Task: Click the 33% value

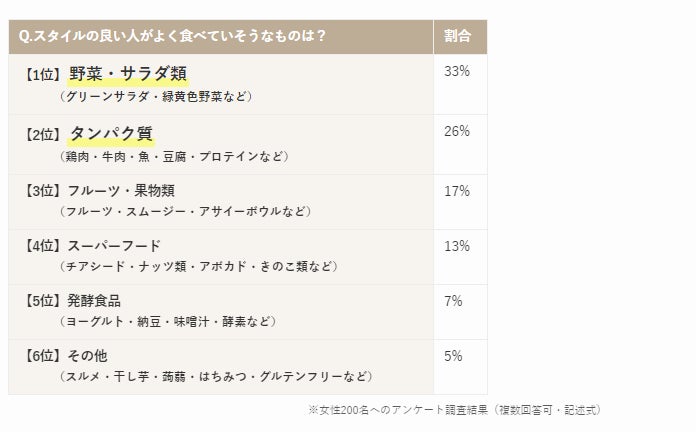Action: pos(457,71)
